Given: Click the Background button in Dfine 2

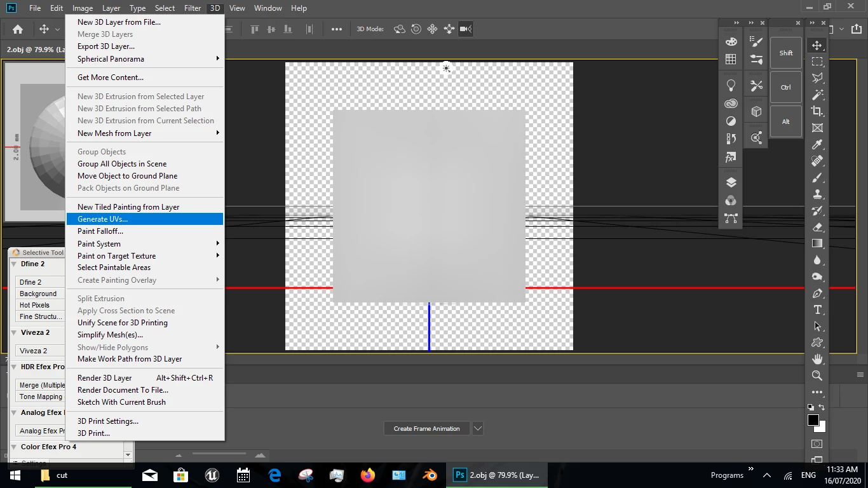Looking at the screenshot, I should point(41,294).
